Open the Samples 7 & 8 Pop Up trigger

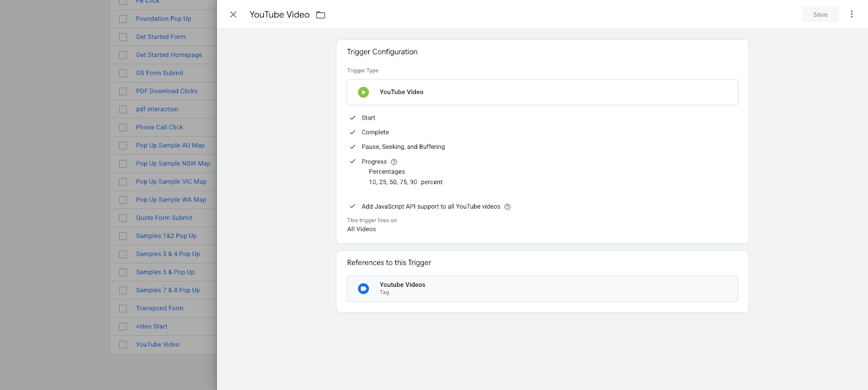point(168,290)
